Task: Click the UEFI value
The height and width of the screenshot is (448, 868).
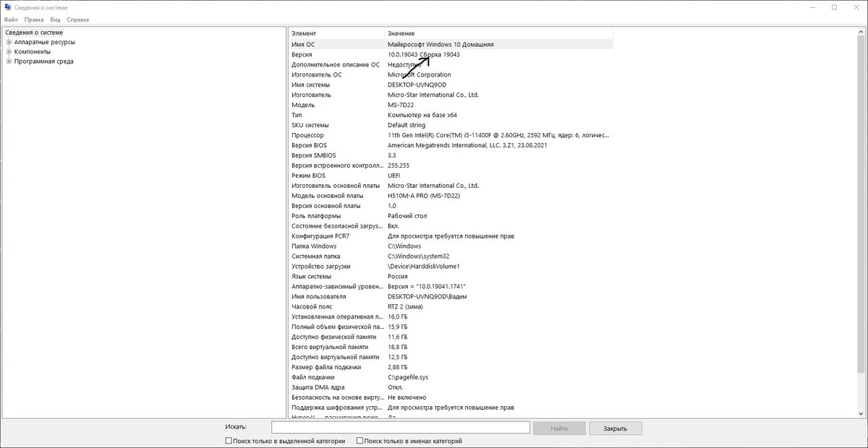Action: pyautogui.click(x=395, y=176)
